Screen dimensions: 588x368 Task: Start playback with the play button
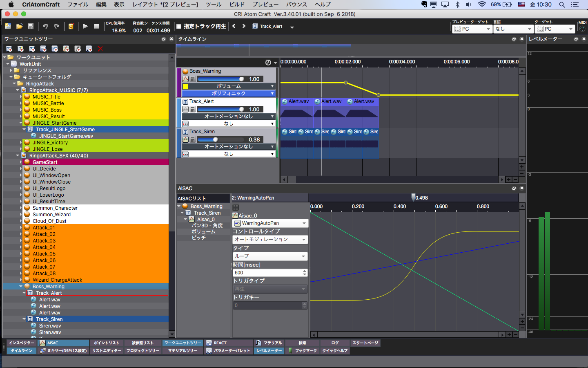tap(85, 26)
